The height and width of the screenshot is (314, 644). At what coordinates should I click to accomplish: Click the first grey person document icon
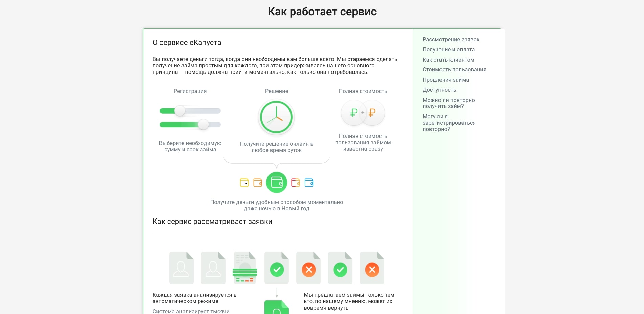pyautogui.click(x=181, y=268)
